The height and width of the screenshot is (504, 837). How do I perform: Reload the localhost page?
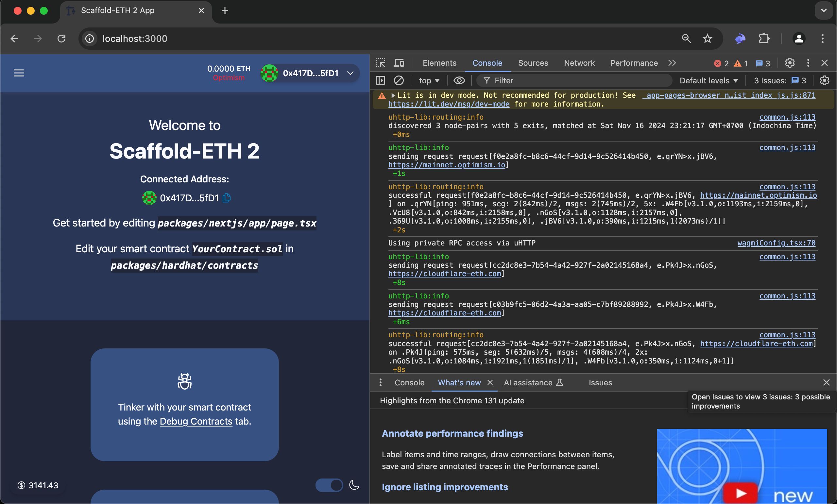pyautogui.click(x=61, y=38)
